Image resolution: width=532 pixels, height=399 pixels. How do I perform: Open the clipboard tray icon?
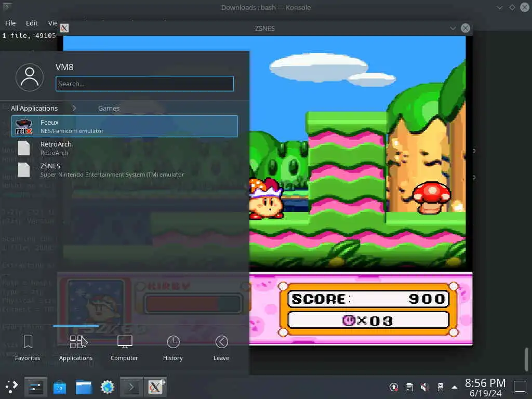coord(409,387)
